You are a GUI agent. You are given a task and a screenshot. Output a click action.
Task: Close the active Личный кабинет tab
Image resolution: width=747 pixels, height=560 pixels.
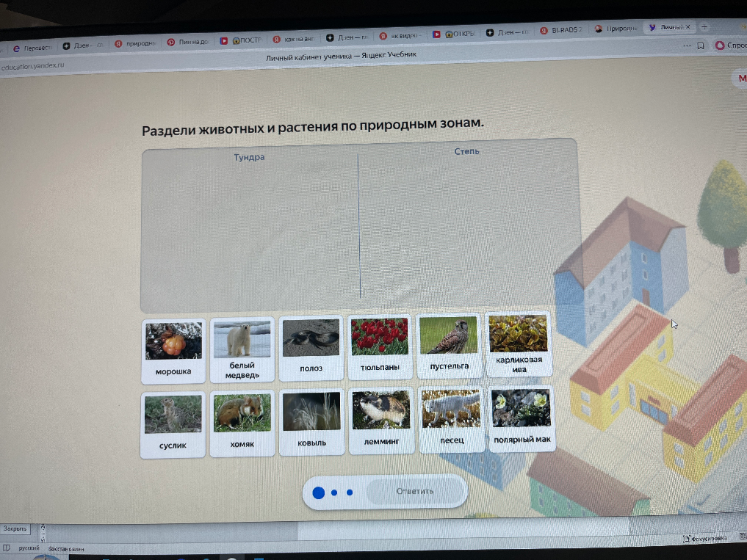tap(688, 27)
